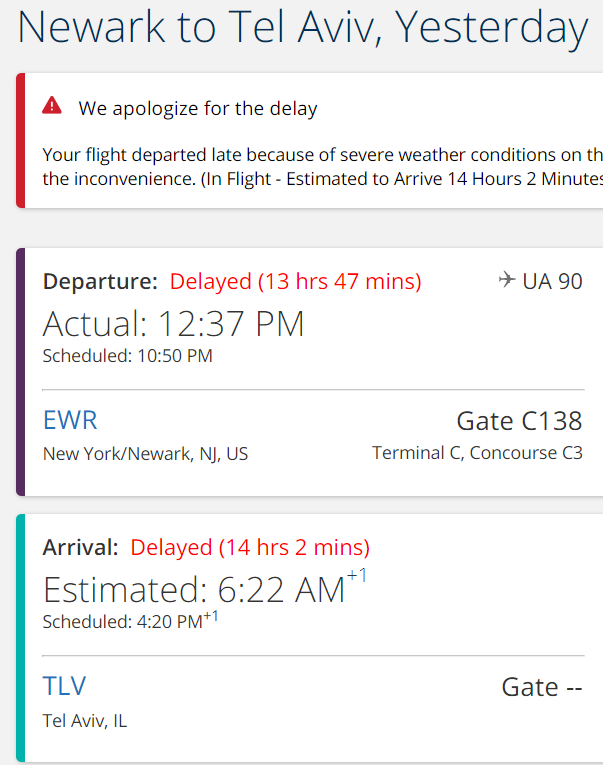This screenshot has height=765, width=603.
Task: Open the EWR airport link
Action: tap(70, 420)
